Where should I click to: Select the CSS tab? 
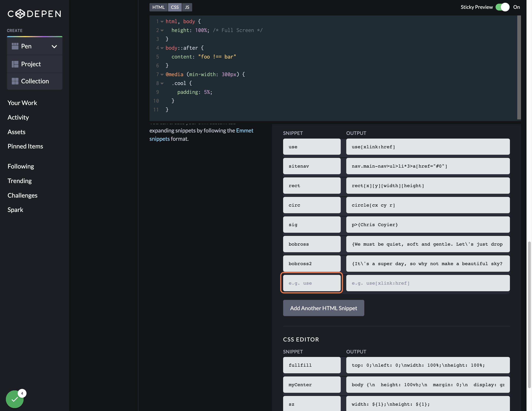click(x=175, y=7)
